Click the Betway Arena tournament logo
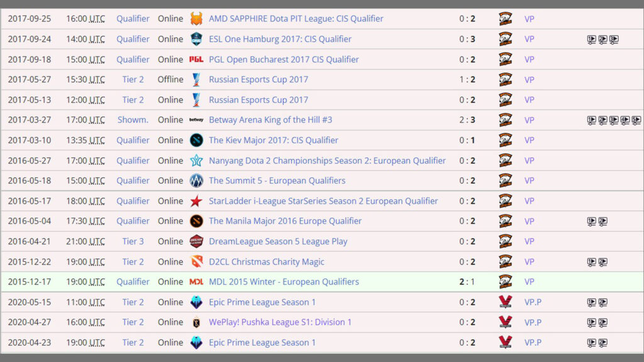 tap(196, 120)
